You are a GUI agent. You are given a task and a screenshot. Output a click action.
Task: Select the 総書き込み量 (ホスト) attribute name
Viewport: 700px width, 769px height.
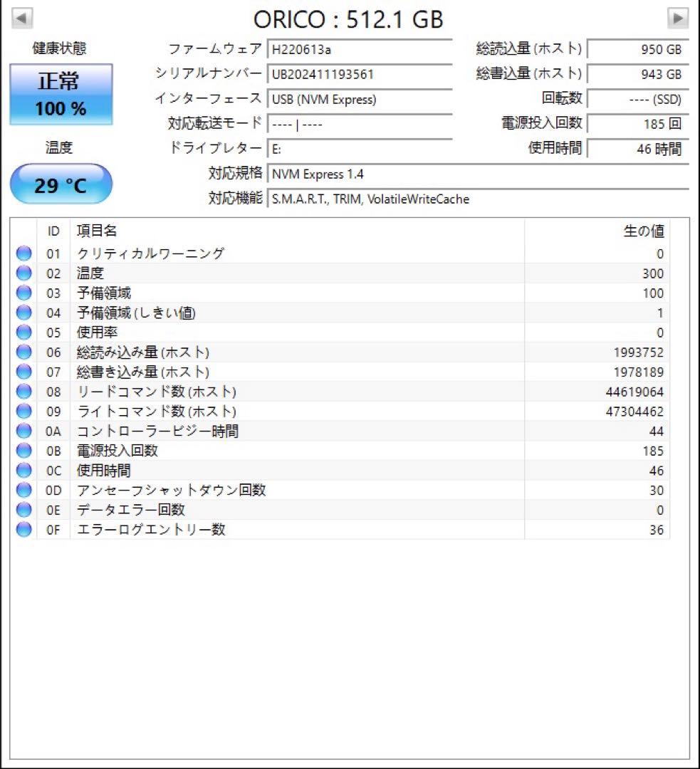coord(142,372)
